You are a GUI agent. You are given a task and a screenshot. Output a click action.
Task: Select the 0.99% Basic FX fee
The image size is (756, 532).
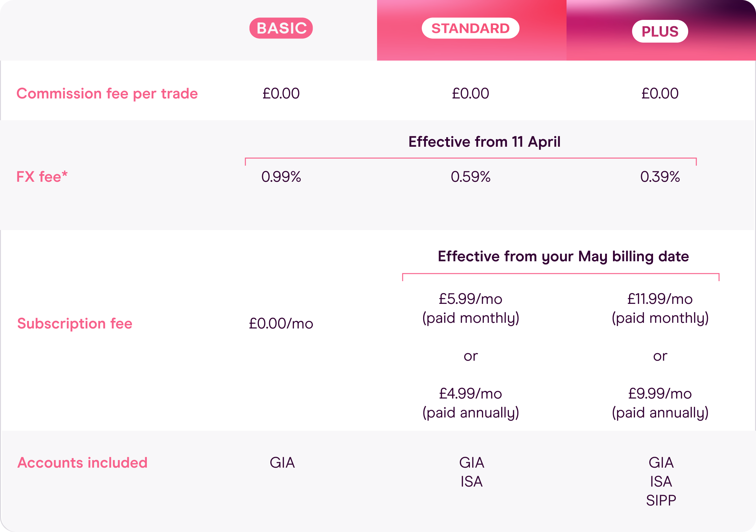click(281, 177)
